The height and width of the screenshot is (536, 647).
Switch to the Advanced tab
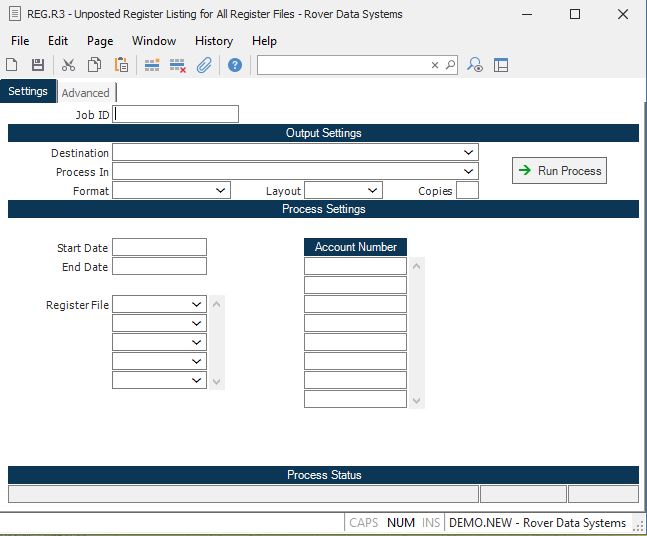85,93
